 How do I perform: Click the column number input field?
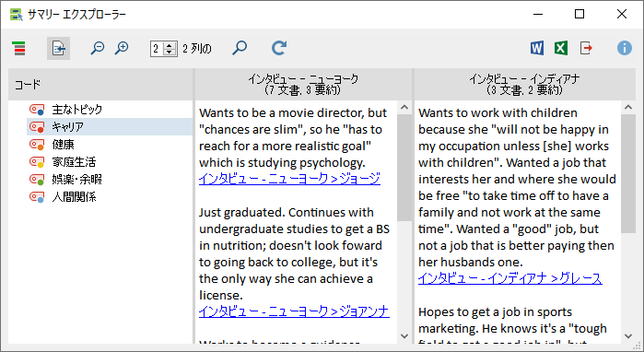(x=157, y=49)
